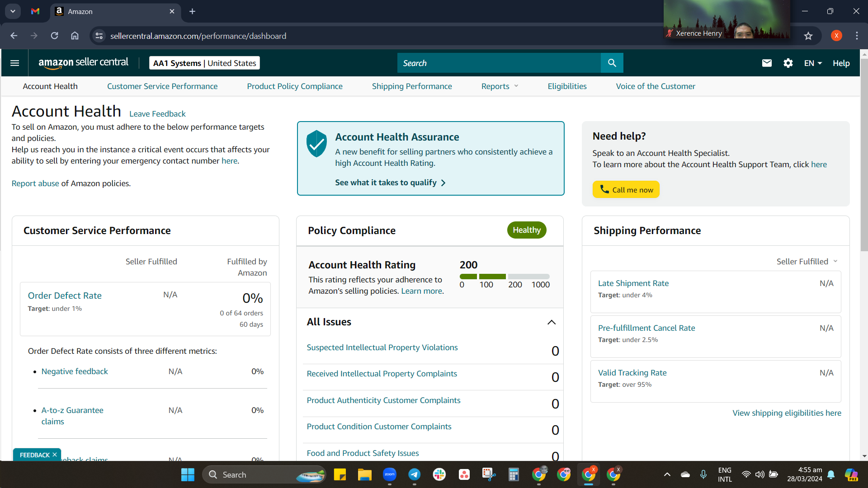This screenshot has width=868, height=488.
Task: Open the Shipping Performance tab
Action: click(412, 86)
